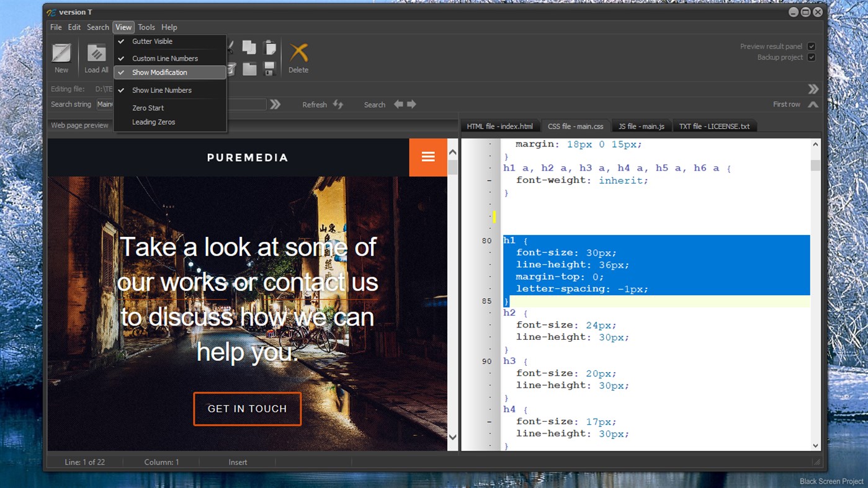Uncheck the Preview result panel checkbox
This screenshot has width=868, height=488.
(811, 47)
